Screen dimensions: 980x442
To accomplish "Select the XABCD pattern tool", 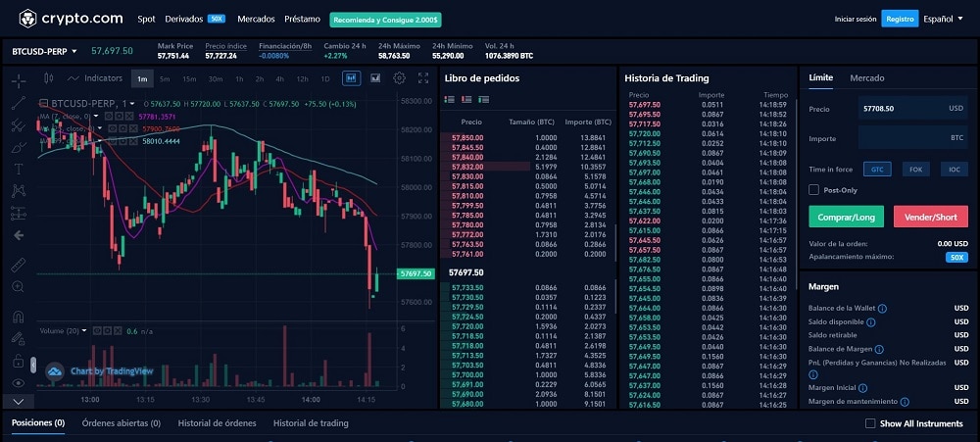I will [19, 191].
